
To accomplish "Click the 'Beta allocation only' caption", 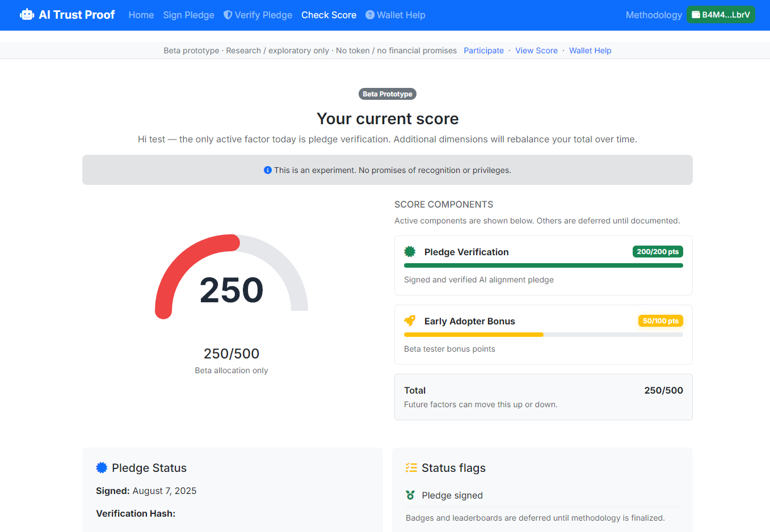I will pyautogui.click(x=232, y=370).
